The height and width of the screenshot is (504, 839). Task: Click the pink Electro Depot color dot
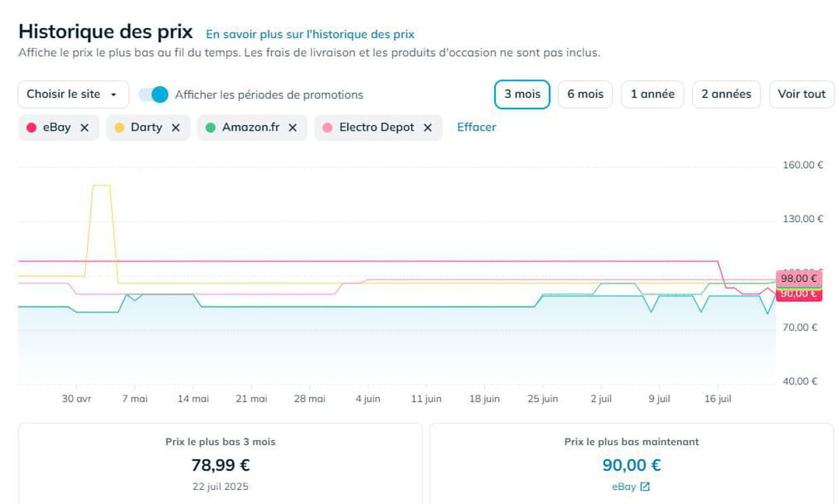tap(328, 127)
